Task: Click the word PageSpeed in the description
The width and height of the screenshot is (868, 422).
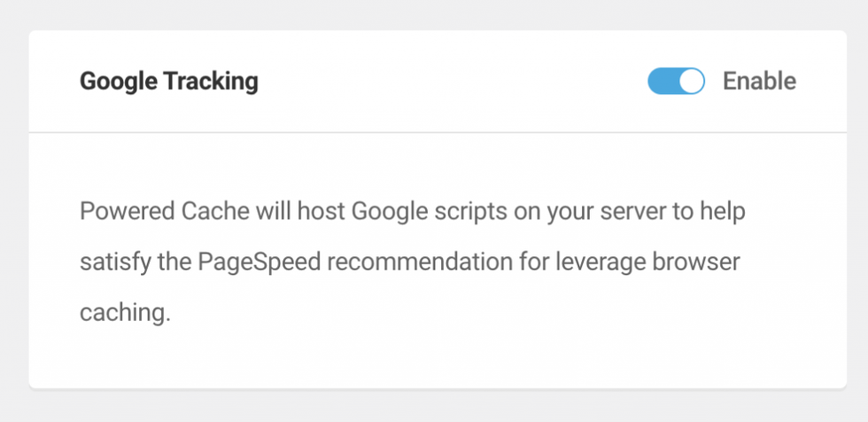Action: coord(260,262)
